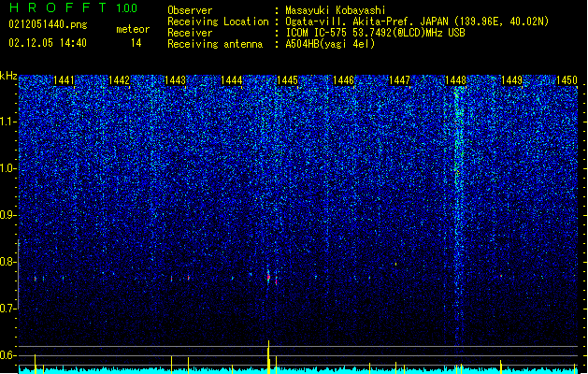Screen dimensions: 588x374
Task: Click the ICOM IC-575 receiver value
Action: point(375,33)
